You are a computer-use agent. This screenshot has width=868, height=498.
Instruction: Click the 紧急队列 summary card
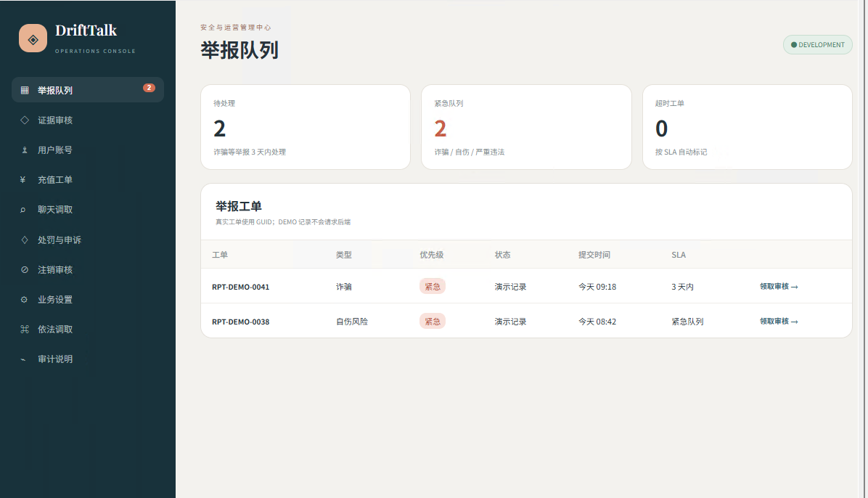pos(526,127)
